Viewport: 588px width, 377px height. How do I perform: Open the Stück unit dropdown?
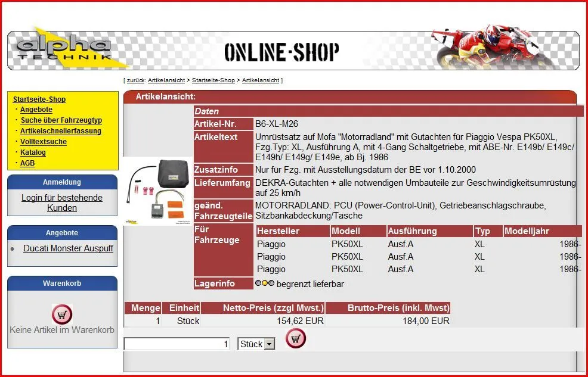(x=269, y=344)
